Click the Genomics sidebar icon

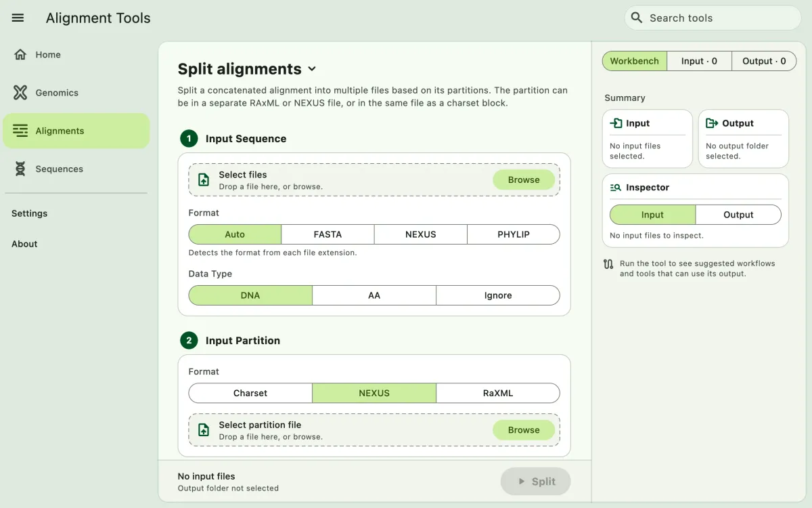pyautogui.click(x=20, y=93)
